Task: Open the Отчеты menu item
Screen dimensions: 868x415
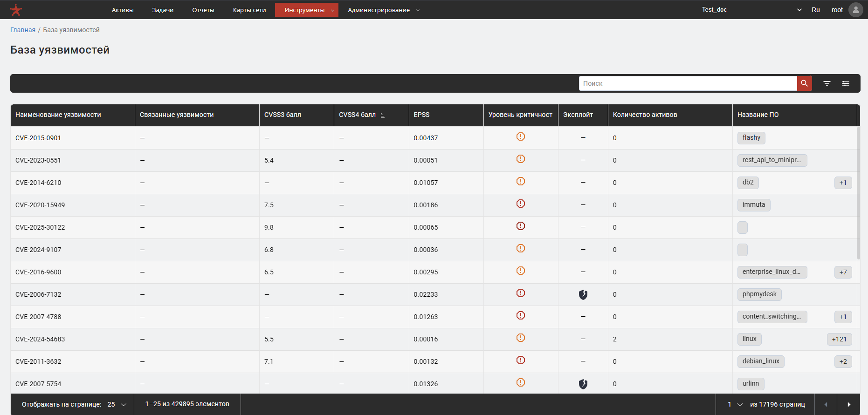Action: tap(203, 10)
